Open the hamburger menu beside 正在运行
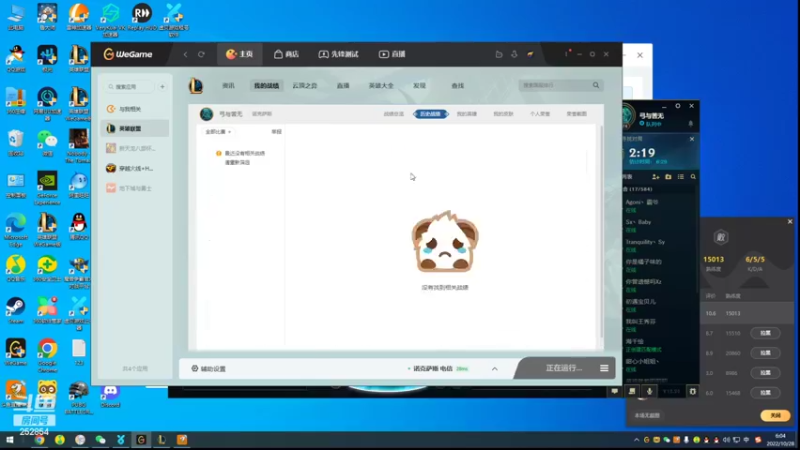The width and height of the screenshot is (800, 450). pyautogui.click(x=604, y=368)
